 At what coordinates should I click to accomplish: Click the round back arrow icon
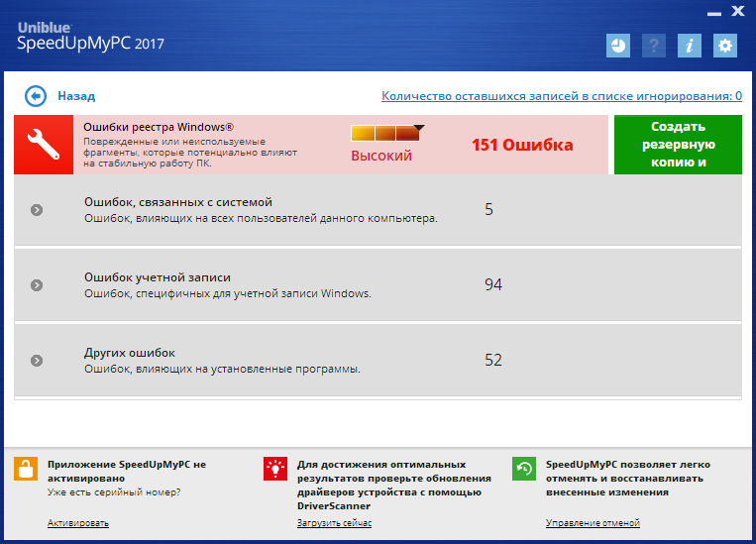(36, 96)
